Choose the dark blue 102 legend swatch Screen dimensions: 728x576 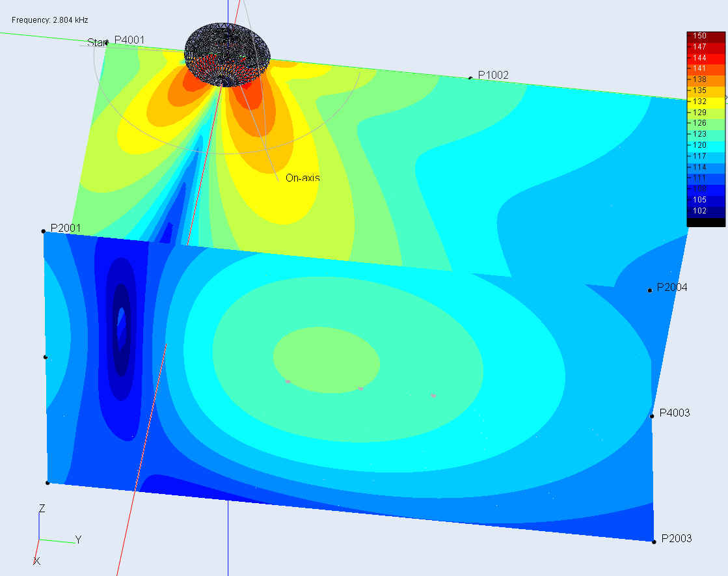tap(705, 211)
